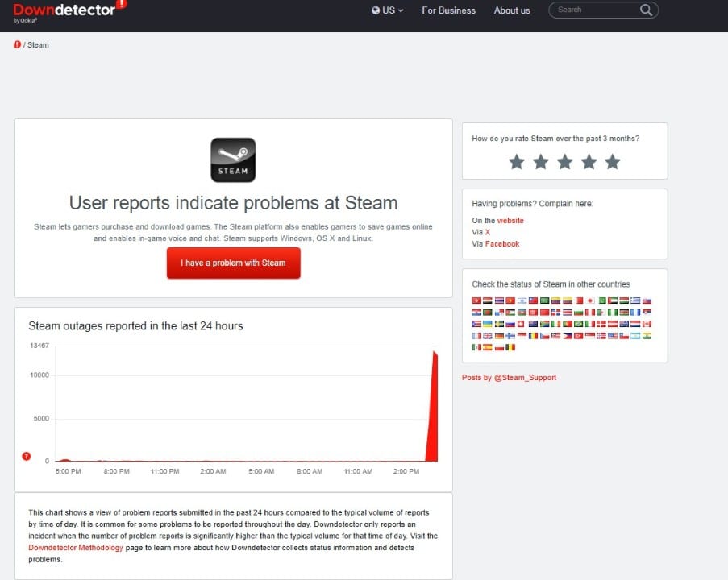
Task: Select the Israel flag
Action: coord(522,300)
